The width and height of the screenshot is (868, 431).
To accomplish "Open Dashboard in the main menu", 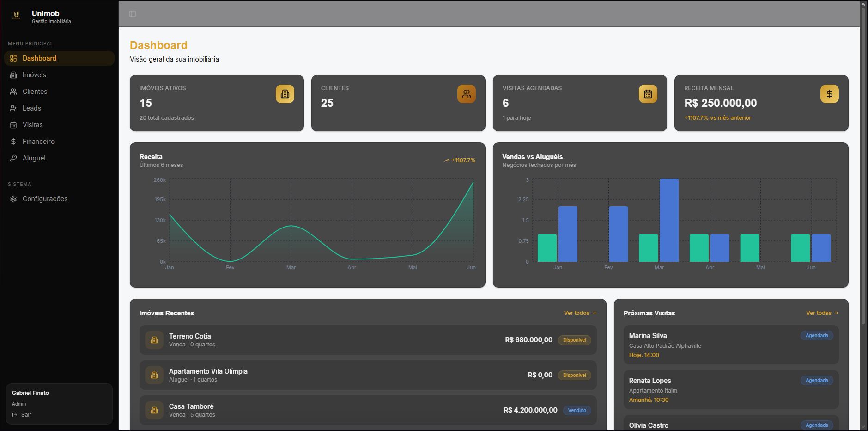I will click(x=59, y=58).
